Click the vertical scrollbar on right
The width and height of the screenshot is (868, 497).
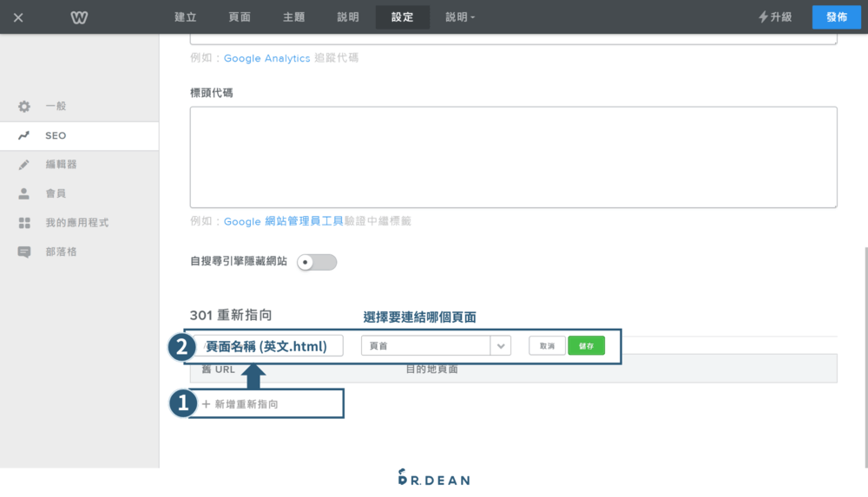pyautogui.click(x=865, y=357)
